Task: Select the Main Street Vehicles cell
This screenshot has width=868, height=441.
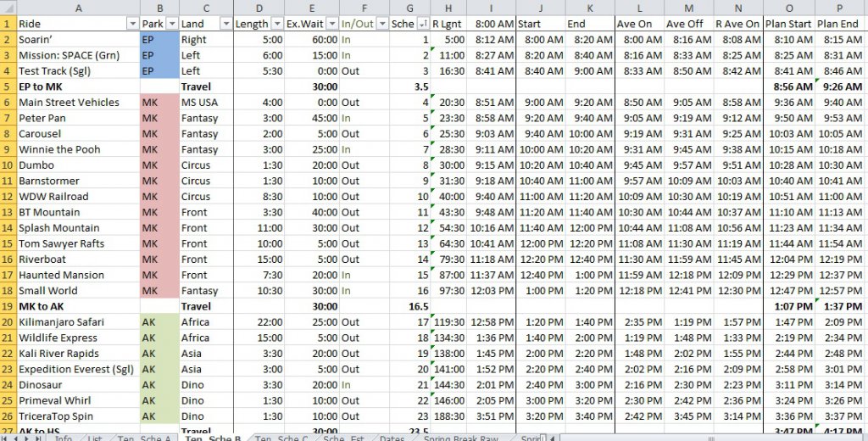Action: [78, 102]
